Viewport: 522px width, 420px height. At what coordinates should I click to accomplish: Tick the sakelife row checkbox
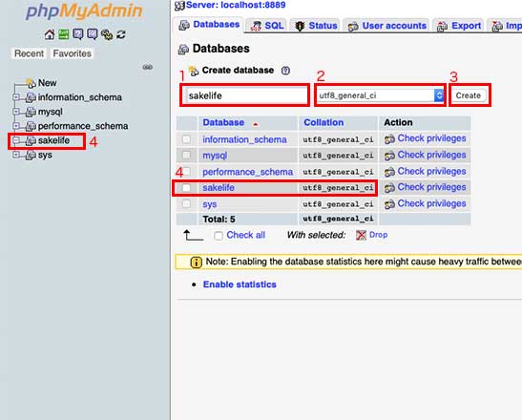point(186,187)
